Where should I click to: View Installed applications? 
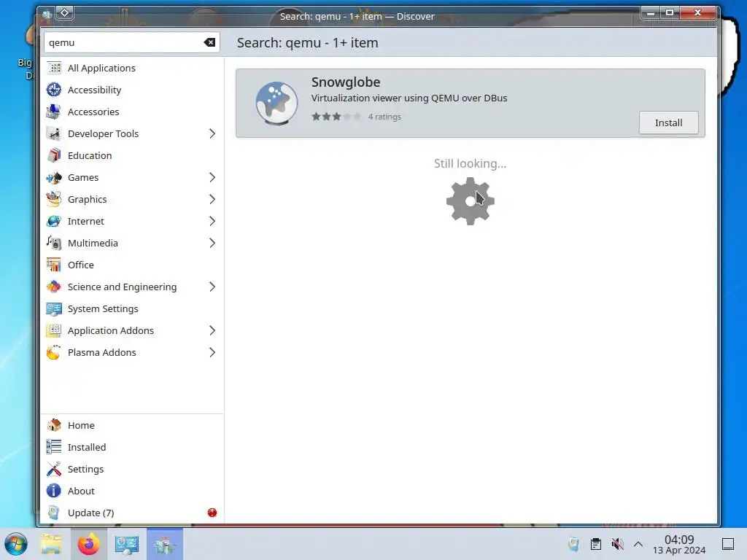(131, 447)
